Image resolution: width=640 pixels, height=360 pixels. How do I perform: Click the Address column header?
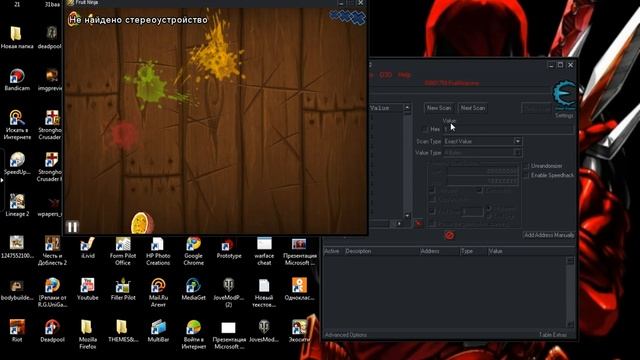(430, 251)
